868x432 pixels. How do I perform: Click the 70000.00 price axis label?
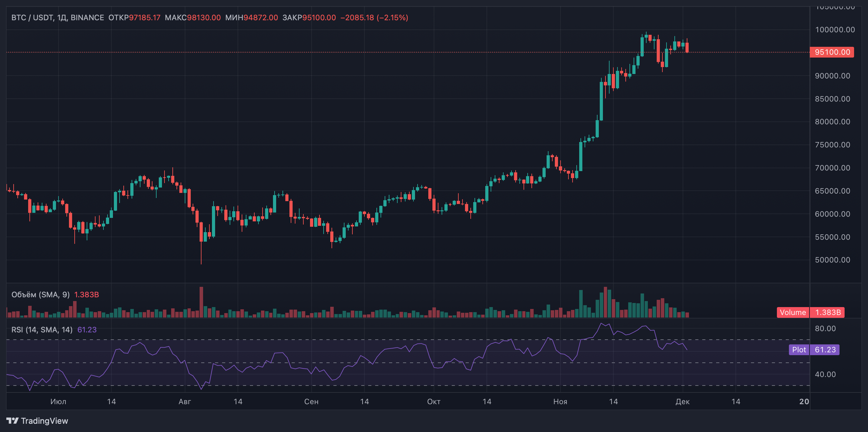(x=832, y=168)
